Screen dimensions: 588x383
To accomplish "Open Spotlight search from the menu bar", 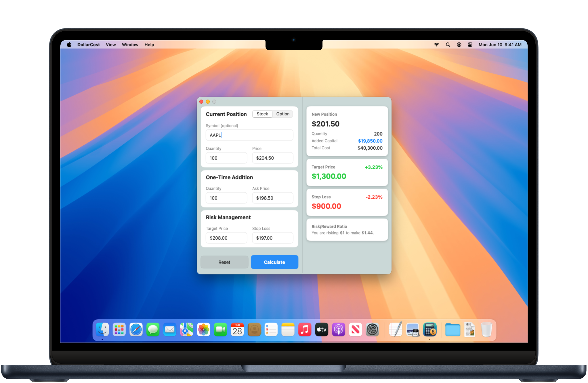I will 448,45.
